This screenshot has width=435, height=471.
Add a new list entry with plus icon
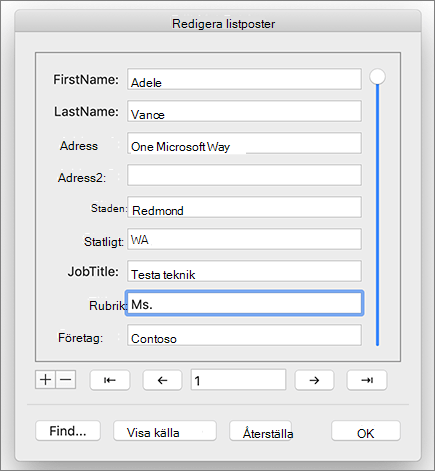tap(45, 380)
